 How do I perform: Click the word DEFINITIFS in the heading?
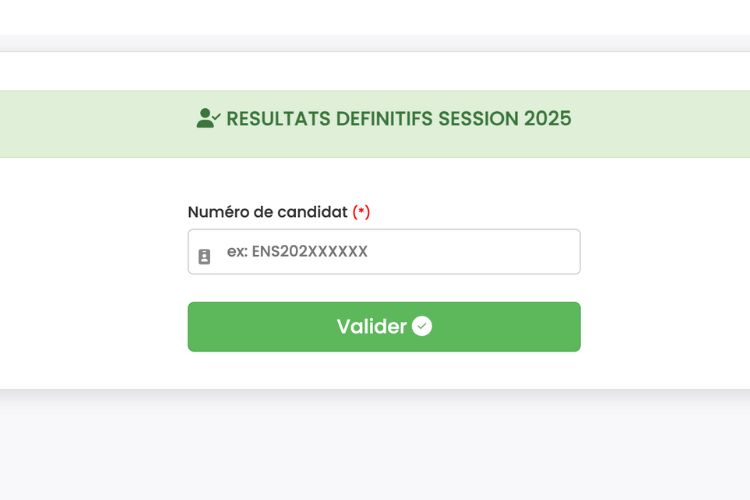click(385, 119)
